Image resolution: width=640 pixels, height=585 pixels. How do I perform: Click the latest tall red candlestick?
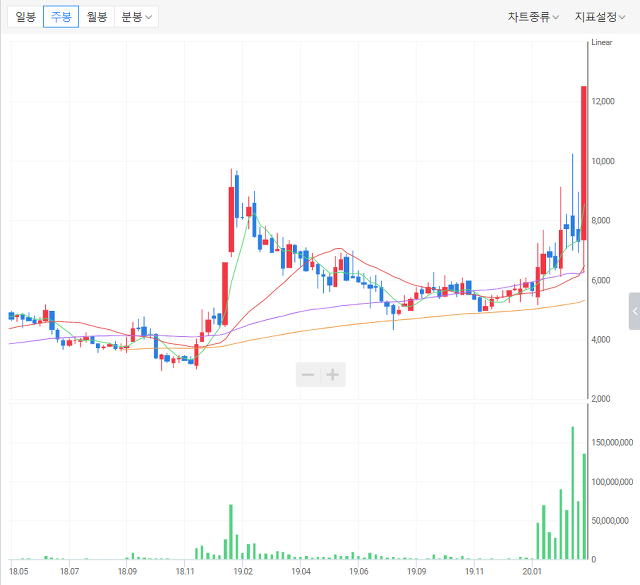[584, 163]
